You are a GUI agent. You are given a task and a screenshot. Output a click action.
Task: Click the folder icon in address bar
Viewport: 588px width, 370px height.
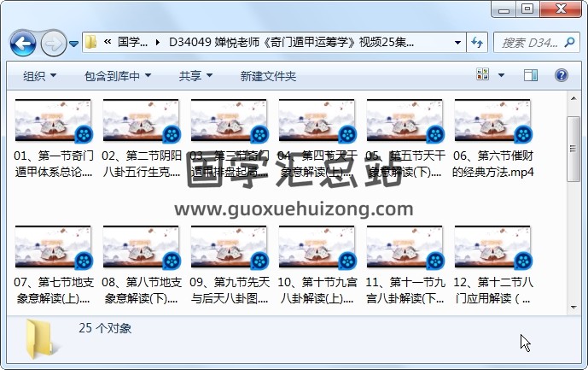[90, 42]
